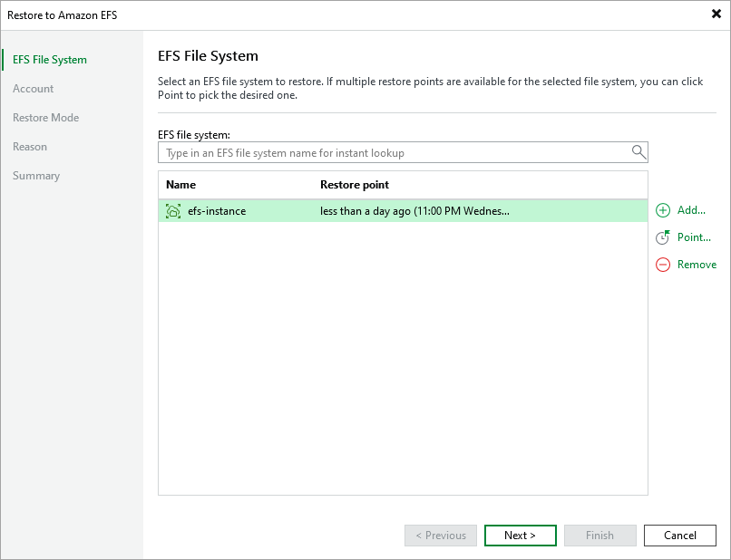Image resolution: width=731 pixels, height=560 pixels.
Task: Click the Finish button
Action: coord(599,536)
